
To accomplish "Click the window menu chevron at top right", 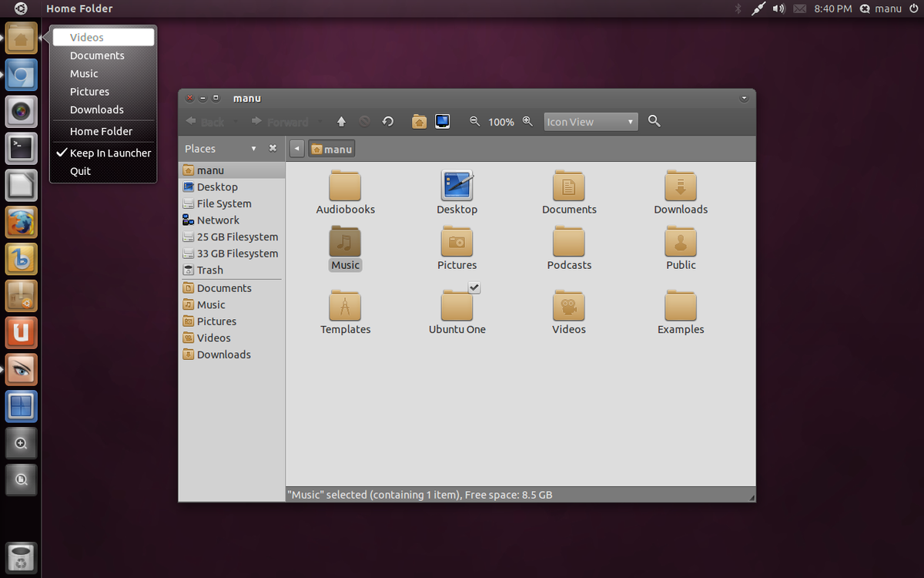I will coord(744,98).
